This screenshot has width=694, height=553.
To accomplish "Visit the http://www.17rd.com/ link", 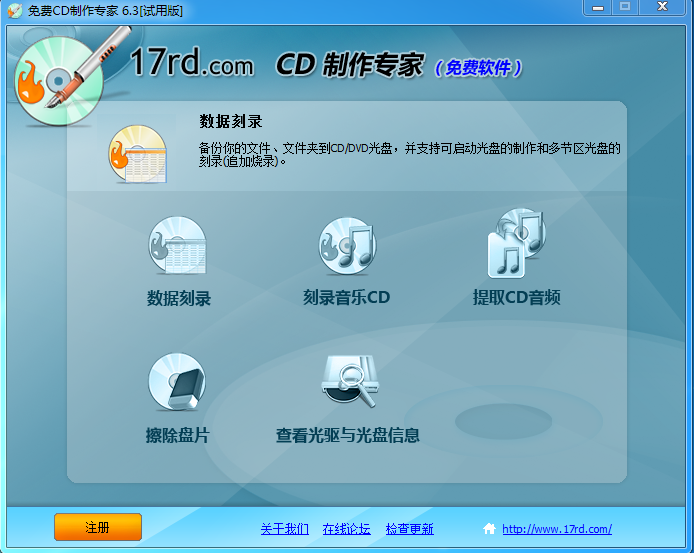I will pyautogui.click(x=557, y=529).
